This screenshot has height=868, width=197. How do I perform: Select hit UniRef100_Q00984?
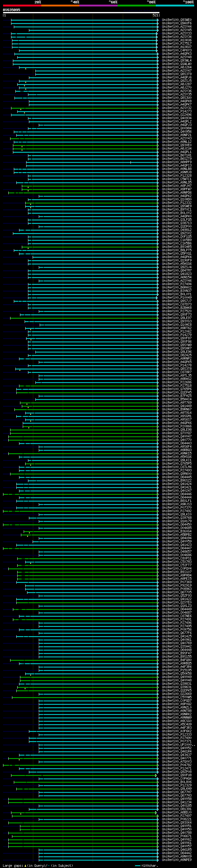[177, 128]
